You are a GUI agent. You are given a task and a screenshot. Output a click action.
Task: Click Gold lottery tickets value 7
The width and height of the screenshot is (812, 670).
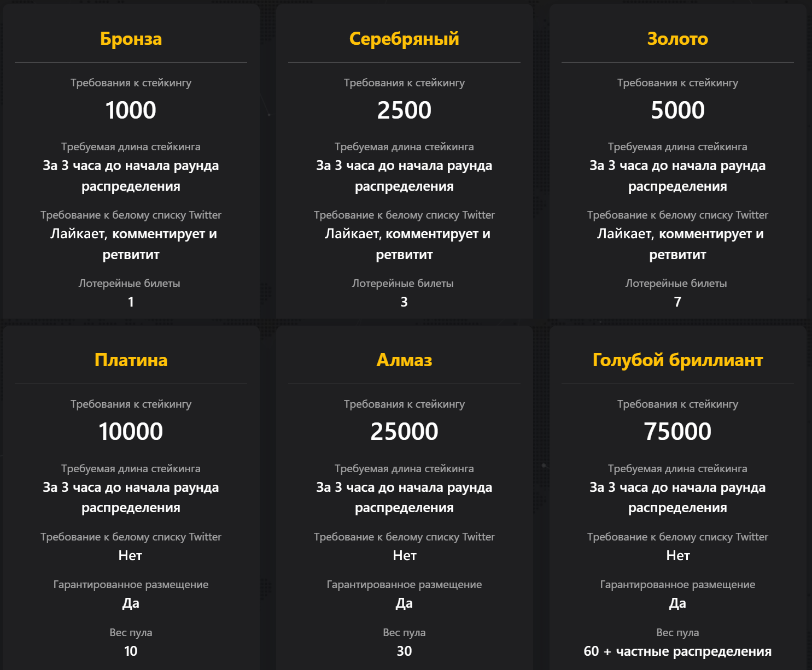677,302
